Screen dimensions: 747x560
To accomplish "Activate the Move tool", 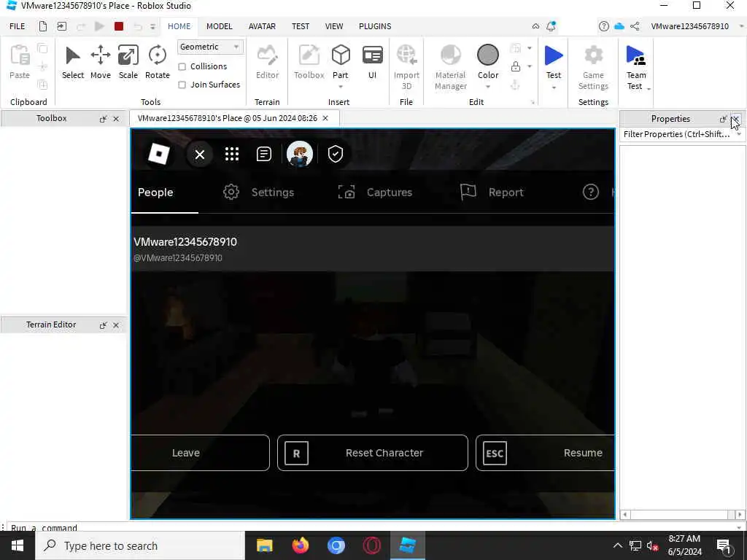I will click(101, 62).
